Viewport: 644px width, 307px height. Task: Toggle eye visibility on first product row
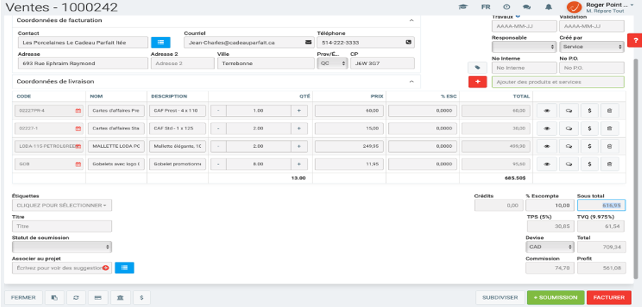(x=546, y=110)
